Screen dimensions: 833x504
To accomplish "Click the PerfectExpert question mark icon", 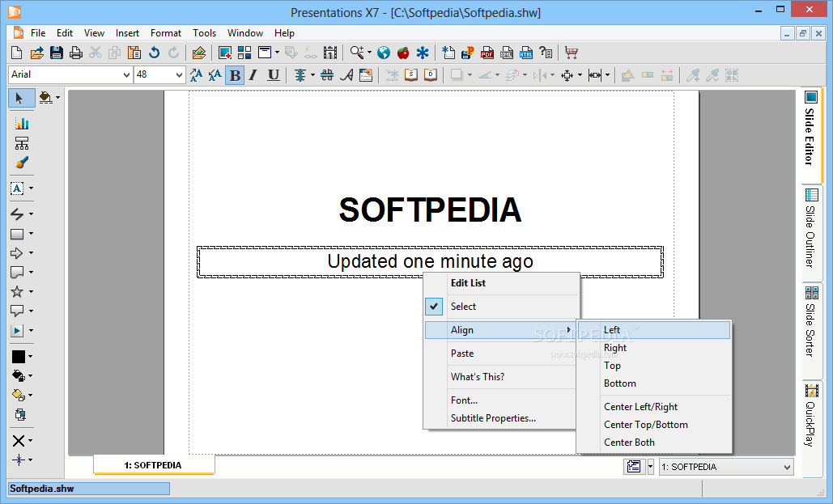I will [x=546, y=53].
